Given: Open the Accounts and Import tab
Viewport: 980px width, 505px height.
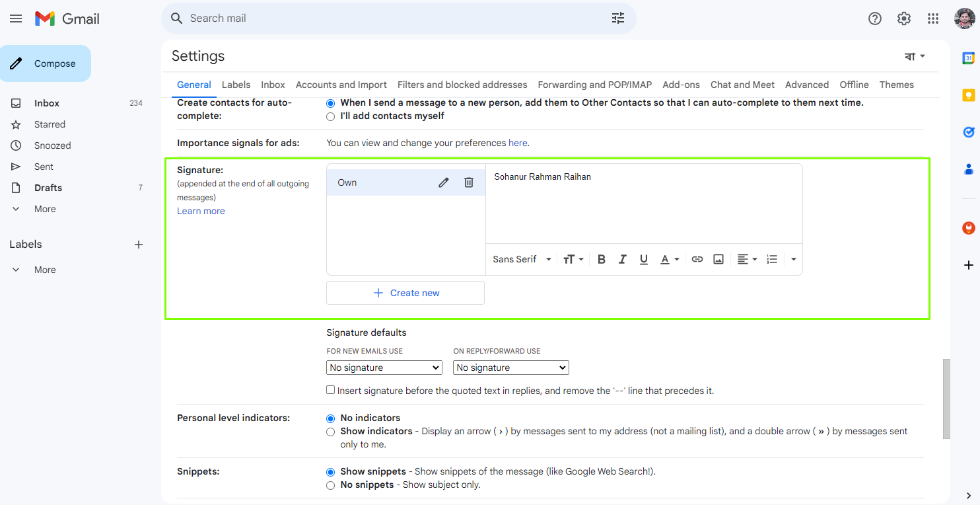Looking at the screenshot, I should (341, 85).
